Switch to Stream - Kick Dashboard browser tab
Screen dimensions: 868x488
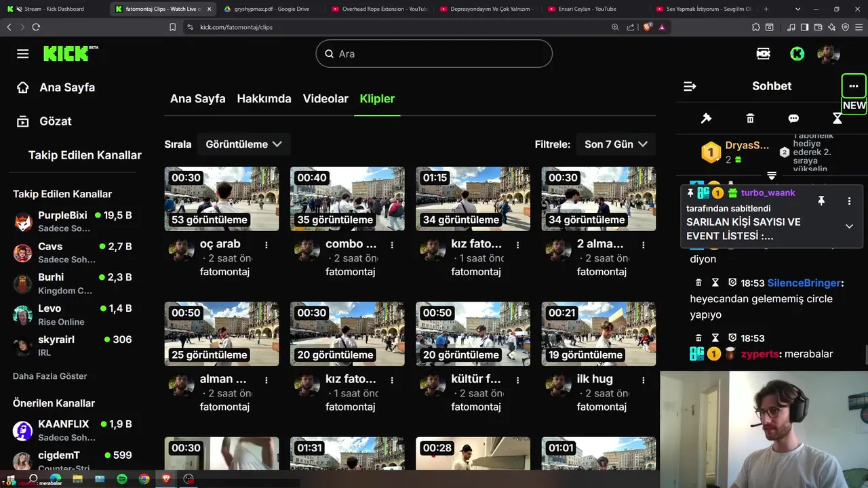click(54, 9)
